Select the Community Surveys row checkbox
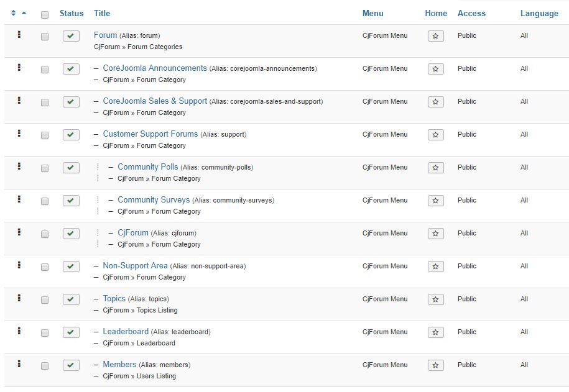This screenshot has width=569, height=392. (x=45, y=201)
